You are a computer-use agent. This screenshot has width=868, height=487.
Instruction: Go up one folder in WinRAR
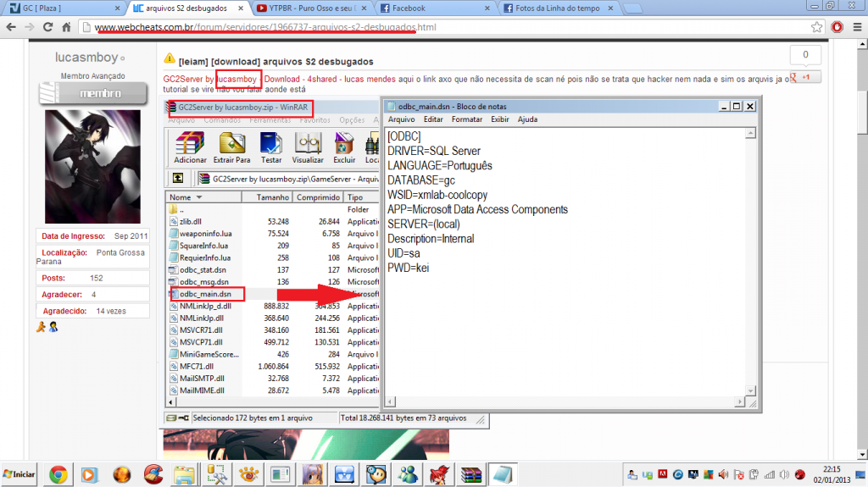click(x=178, y=178)
